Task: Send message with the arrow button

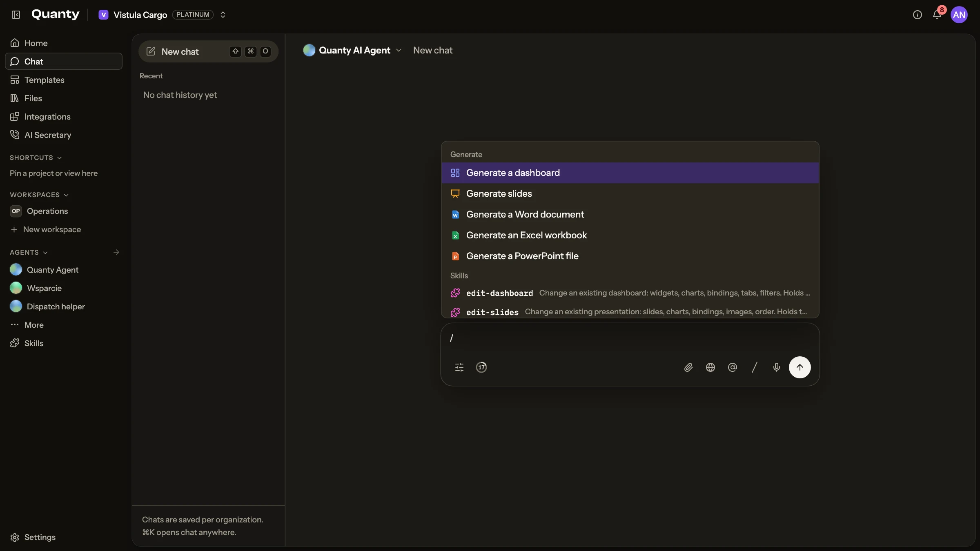Action: (800, 367)
